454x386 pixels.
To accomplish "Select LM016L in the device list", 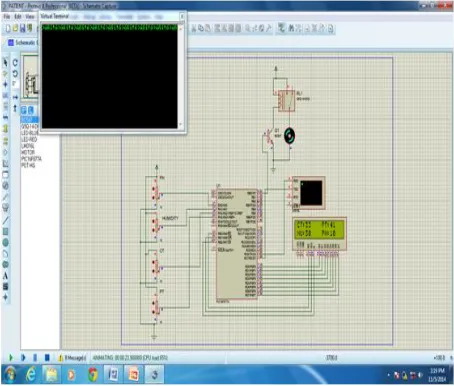I will point(28,146).
